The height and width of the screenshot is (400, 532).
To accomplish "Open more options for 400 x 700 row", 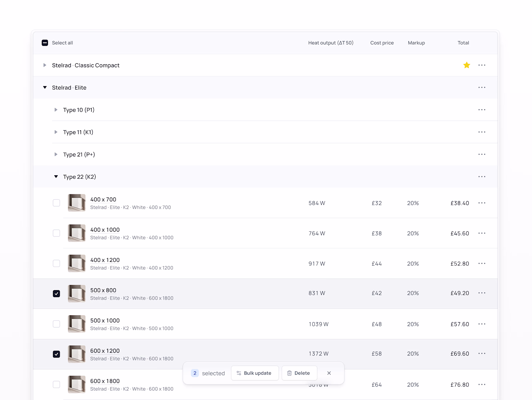I will point(482,203).
